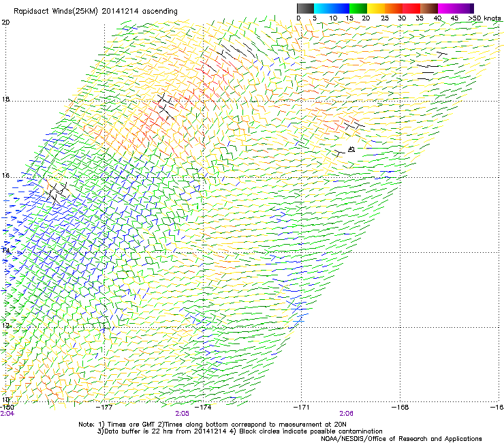Click the note line starting '3)Data buffer is 22 hrs'
The image size is (504, 443).
240,431
